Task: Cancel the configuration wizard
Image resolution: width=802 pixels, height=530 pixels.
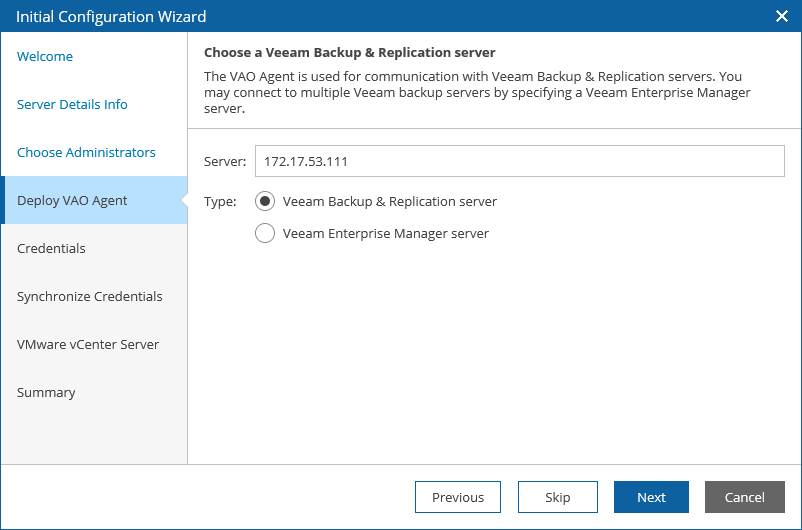Action: (x=745, y=497)
